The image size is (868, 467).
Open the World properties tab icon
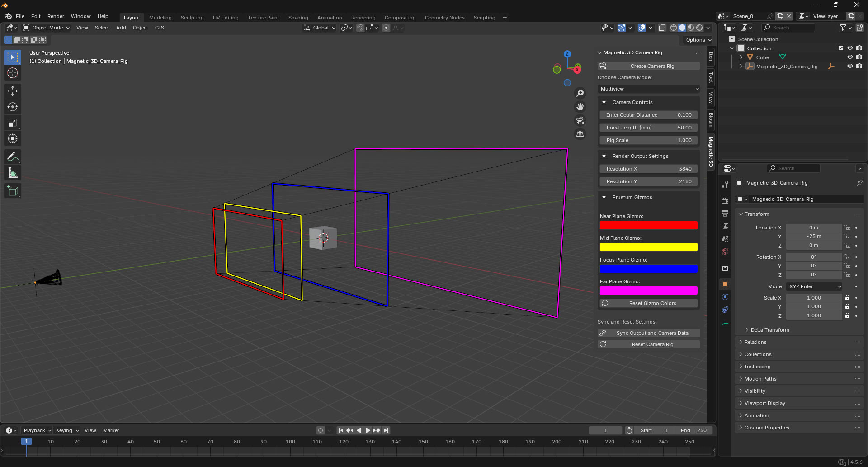pos(725,252)
